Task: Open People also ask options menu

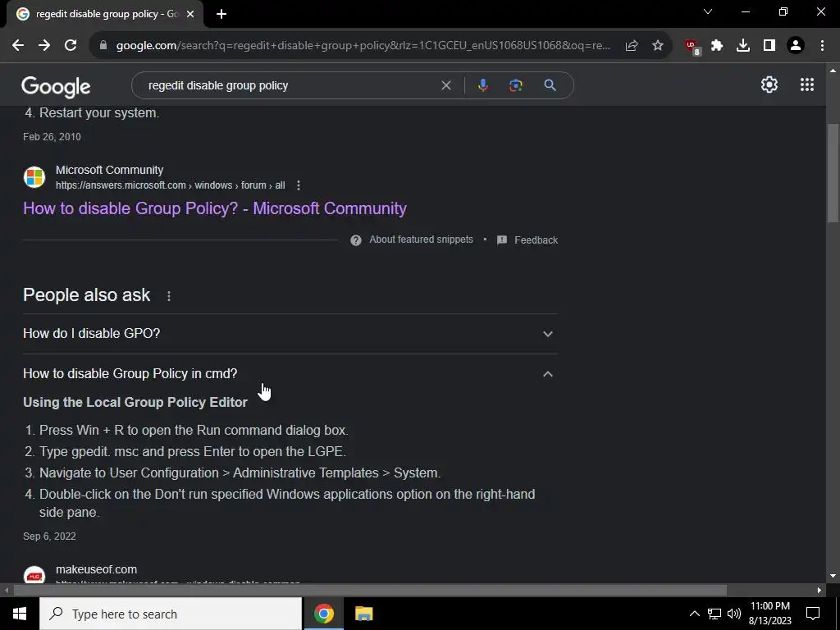Action: click(x=169, y=295)
